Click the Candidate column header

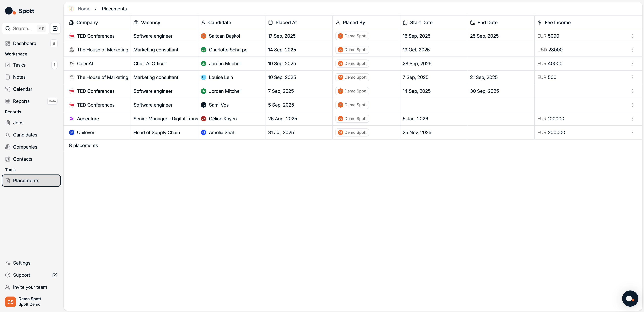coord(231,23)
